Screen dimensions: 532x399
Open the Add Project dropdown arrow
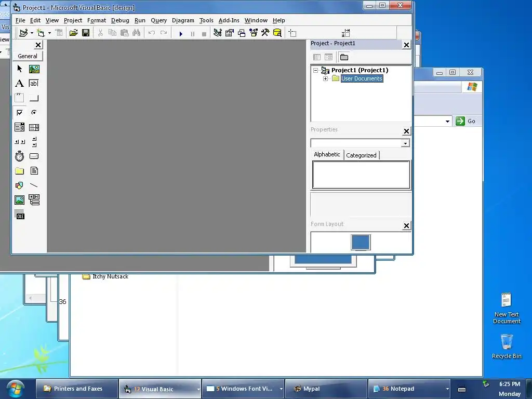click(32, 33)
